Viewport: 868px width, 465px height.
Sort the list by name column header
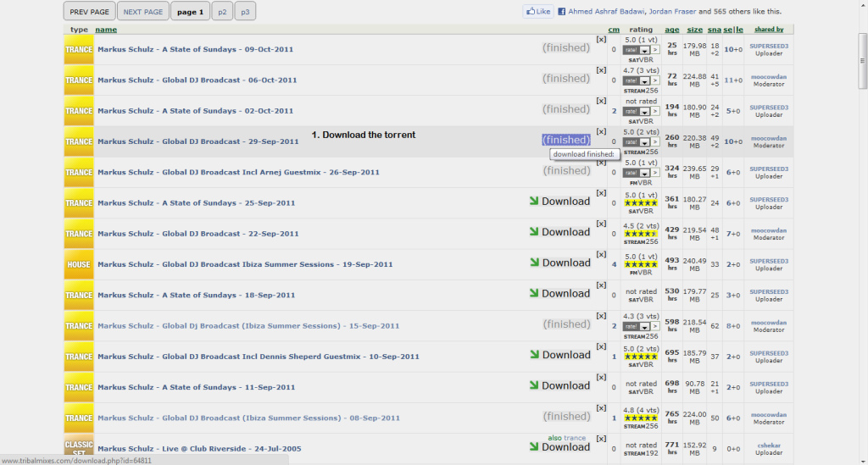coord(106,30)
